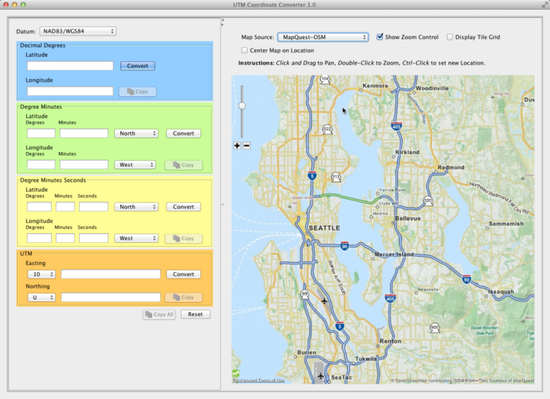This screenshot has width=550, height=399.
Task: Click the airplane icon near SeaTac
Action: (x=321, y=376)
